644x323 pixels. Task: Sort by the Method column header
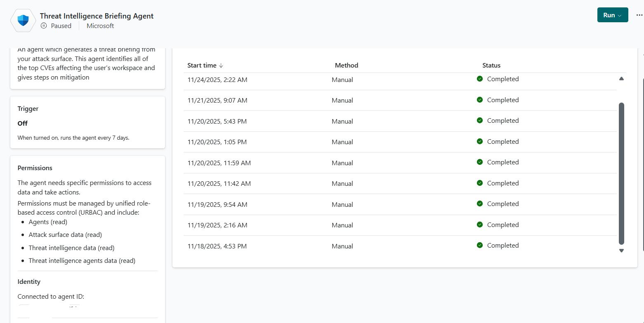click(x=346, y=66)
